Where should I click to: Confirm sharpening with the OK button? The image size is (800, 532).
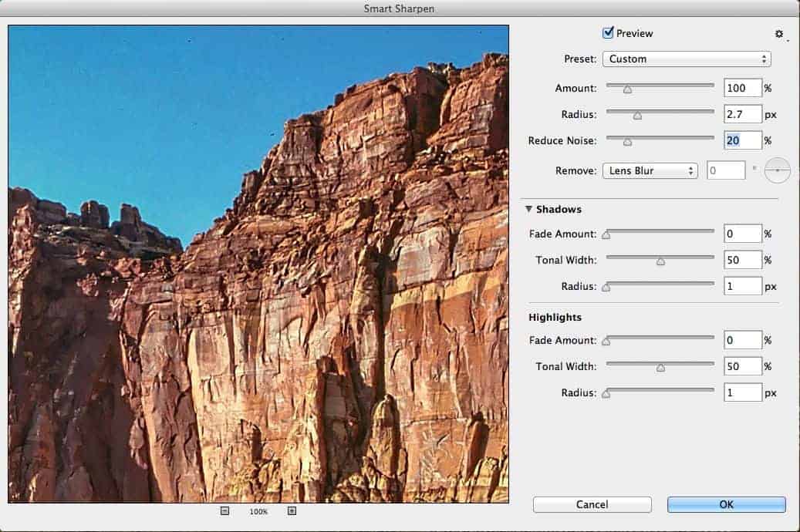point(724,504)
